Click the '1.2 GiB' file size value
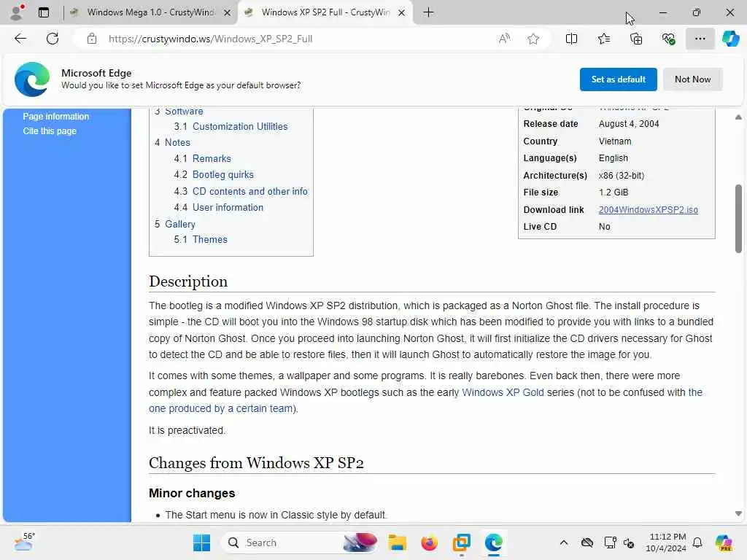The height and width of the screenshot is (560, 747). 613,192
